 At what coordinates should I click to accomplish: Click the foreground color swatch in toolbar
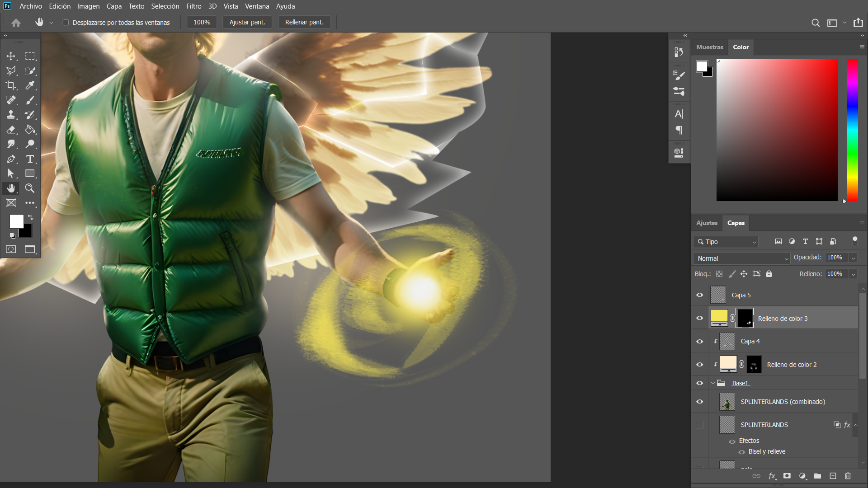(16, 221)
